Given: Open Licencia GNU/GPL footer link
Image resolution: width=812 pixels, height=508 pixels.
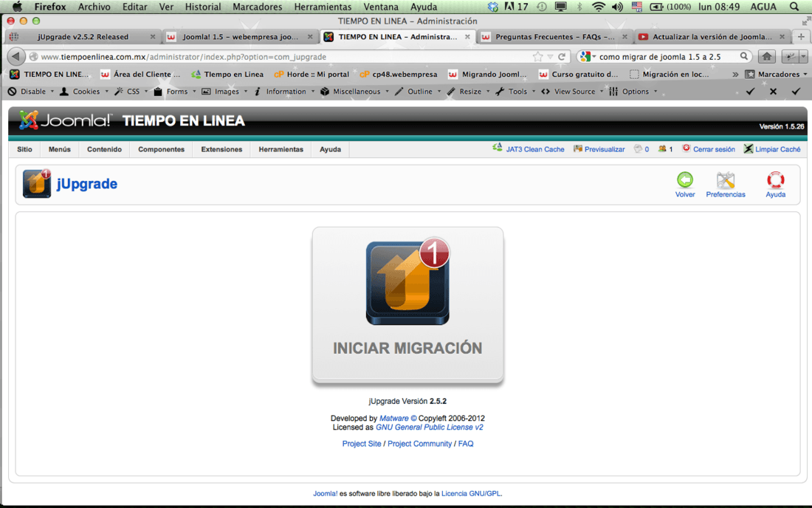Looking at the screenshot, I should point(471,493).
